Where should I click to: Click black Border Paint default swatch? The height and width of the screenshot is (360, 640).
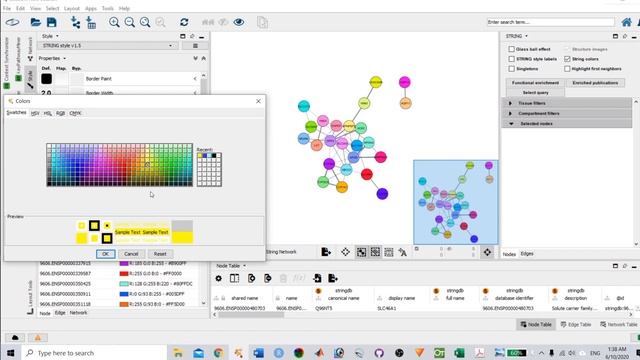pyautogui.click(x=47, y=78)
